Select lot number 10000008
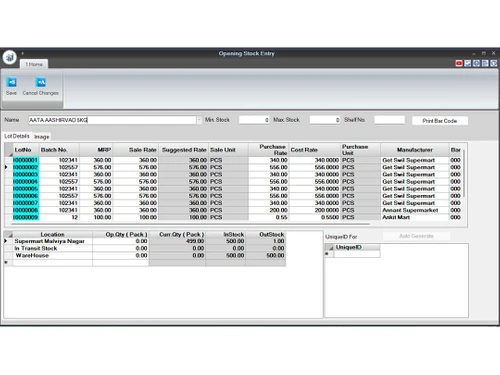The image size is (500, 375). (26, 210)
